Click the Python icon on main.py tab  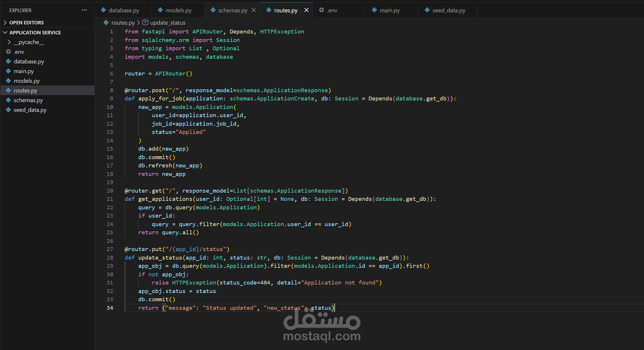point(374,10)
